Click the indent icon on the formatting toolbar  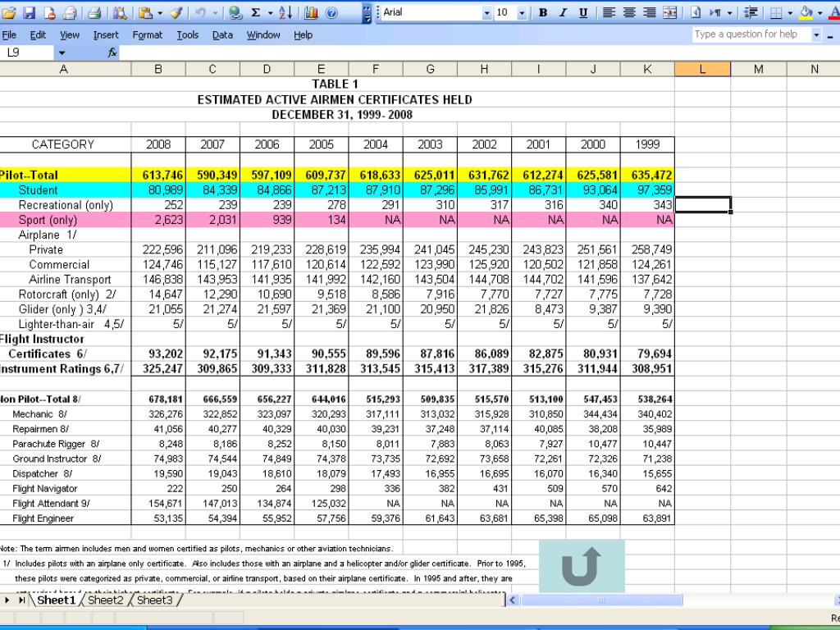[x=751, y=12]
